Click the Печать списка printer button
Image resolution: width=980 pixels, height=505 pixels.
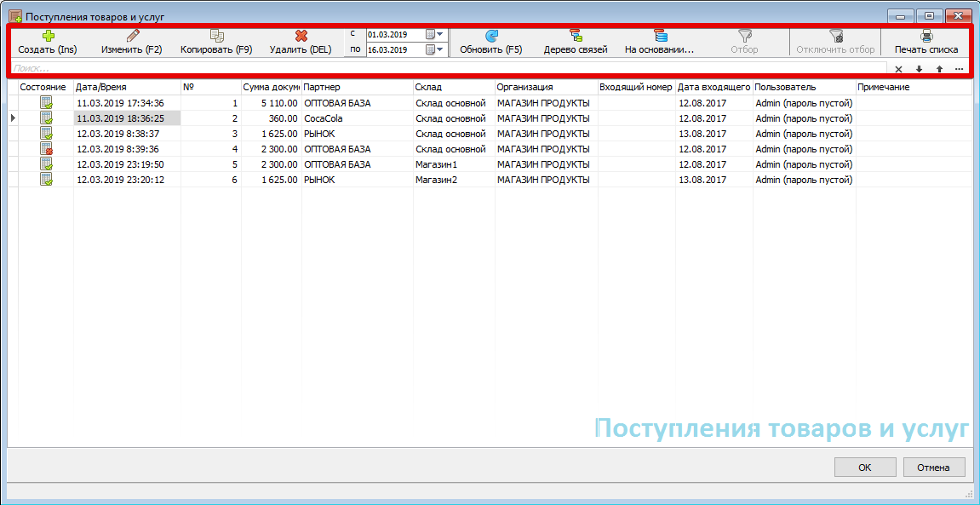click(x=926, y=43)
